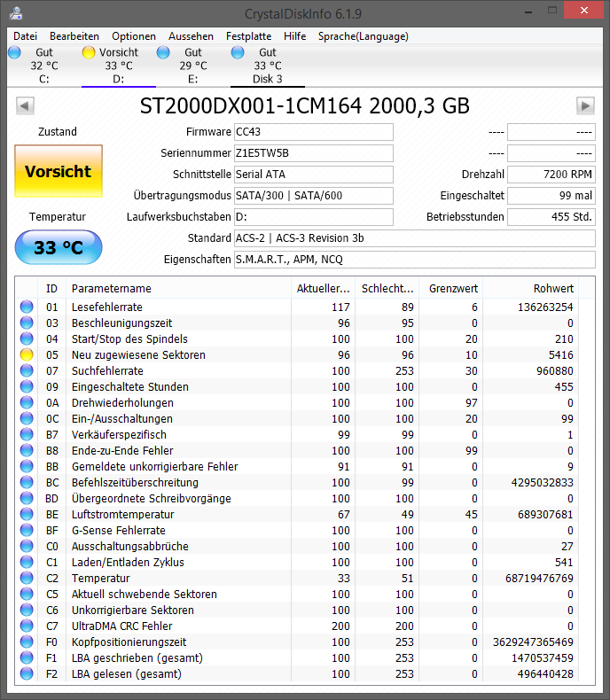The width and height of the screenshot is (610, 700).
Task: Click the status orb of Ein-/Ausschaltungen row
Action: point(27,418)
